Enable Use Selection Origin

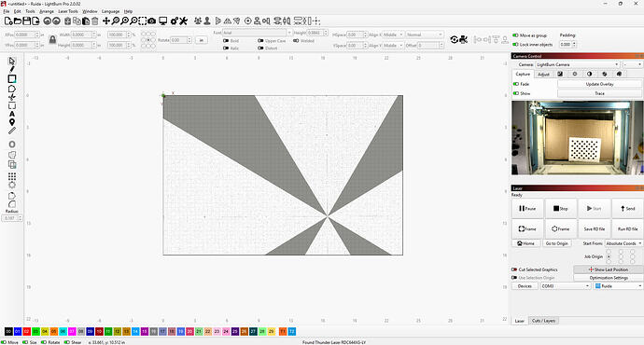[514, 278]
